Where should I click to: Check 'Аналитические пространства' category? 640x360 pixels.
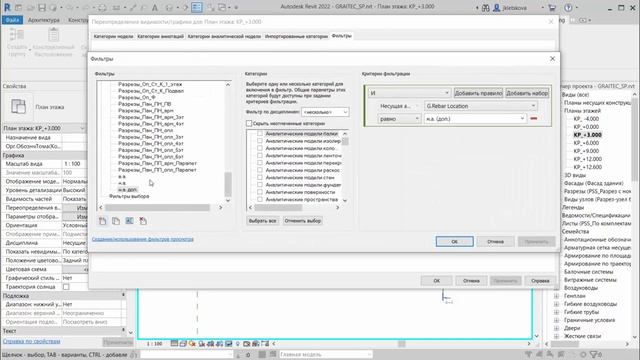[x=260, y=200]
